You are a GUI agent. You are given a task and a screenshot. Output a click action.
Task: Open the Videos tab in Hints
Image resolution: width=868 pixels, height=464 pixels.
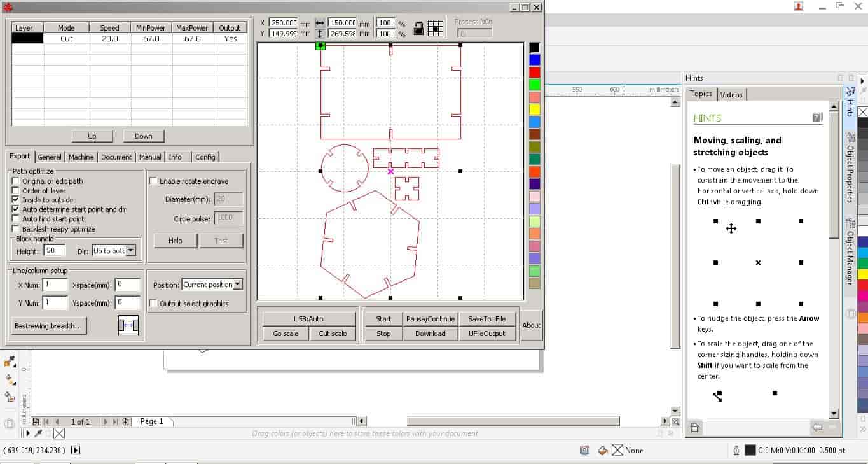(x=731, y=94)
